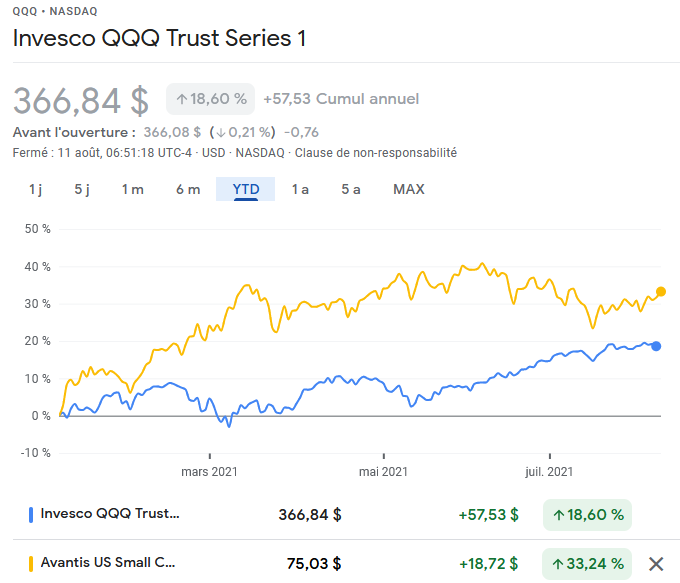
Task: Select the 1 j time range
Action: [x=35, y=189]
